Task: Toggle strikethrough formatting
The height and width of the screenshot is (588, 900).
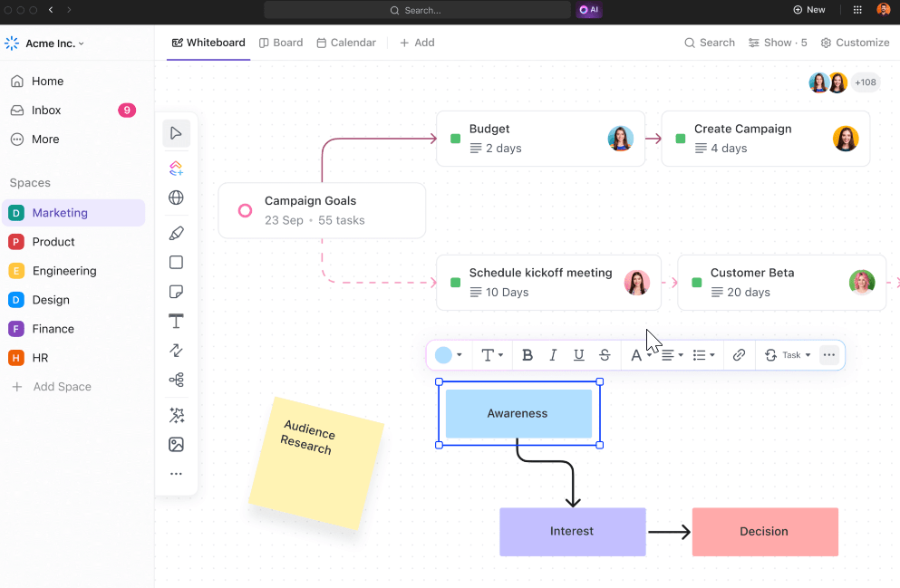Action: pyautogui.click(x=605, y=355)
